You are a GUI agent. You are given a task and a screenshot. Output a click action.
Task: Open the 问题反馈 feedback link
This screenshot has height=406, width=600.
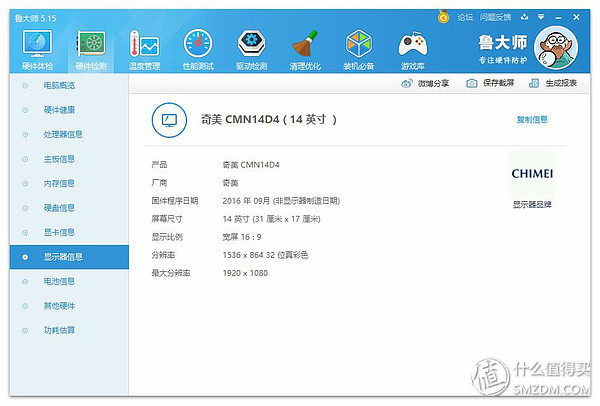tap(496, 17)
